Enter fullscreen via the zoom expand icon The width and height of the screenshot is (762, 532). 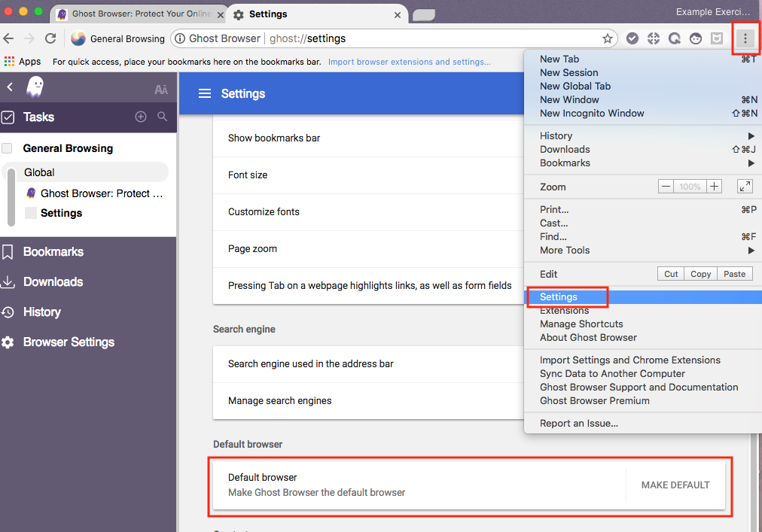tap(745, 186)
